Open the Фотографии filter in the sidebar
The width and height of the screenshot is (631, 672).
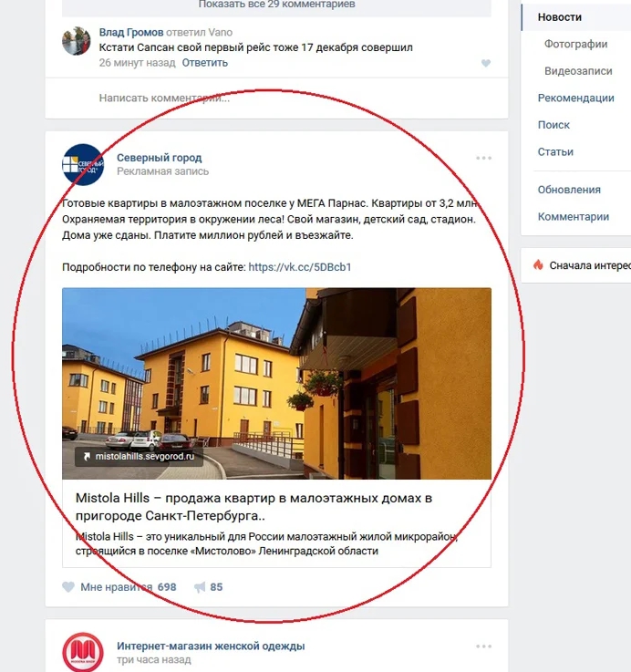(x=575, y=44)
